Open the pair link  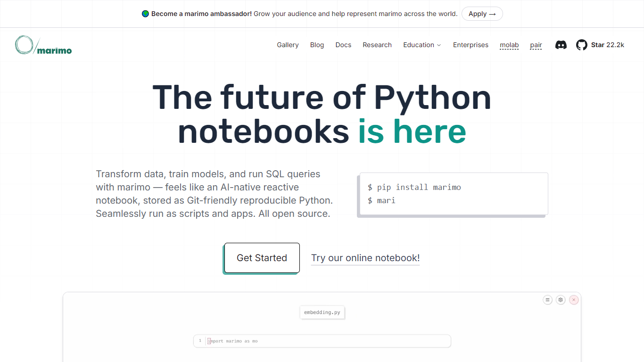(536, 45)
